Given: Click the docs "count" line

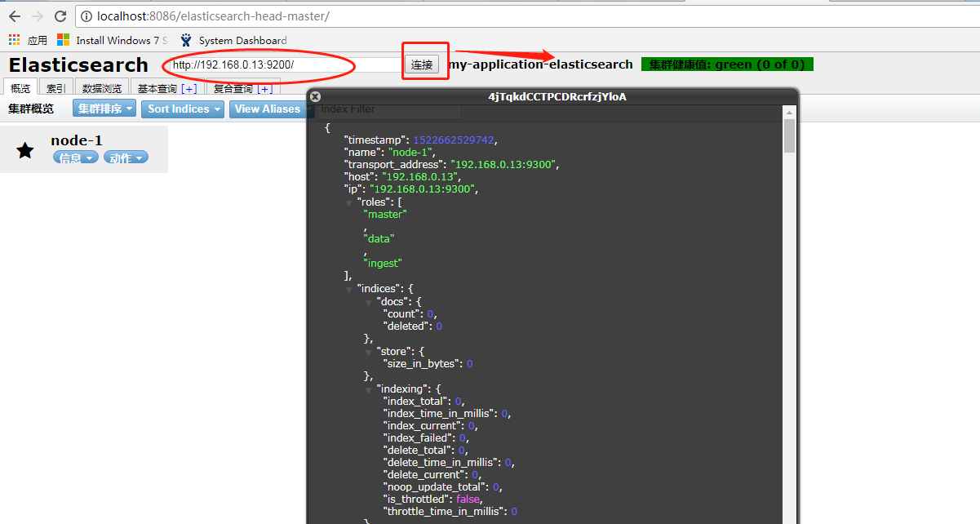Looking at the screenshot, I should click(x=409, y=313).
